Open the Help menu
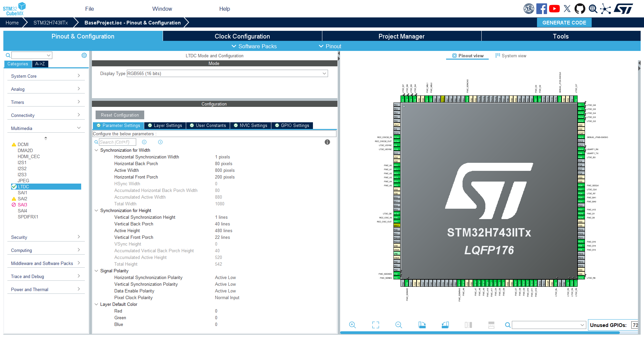 [x=225, y=9]
